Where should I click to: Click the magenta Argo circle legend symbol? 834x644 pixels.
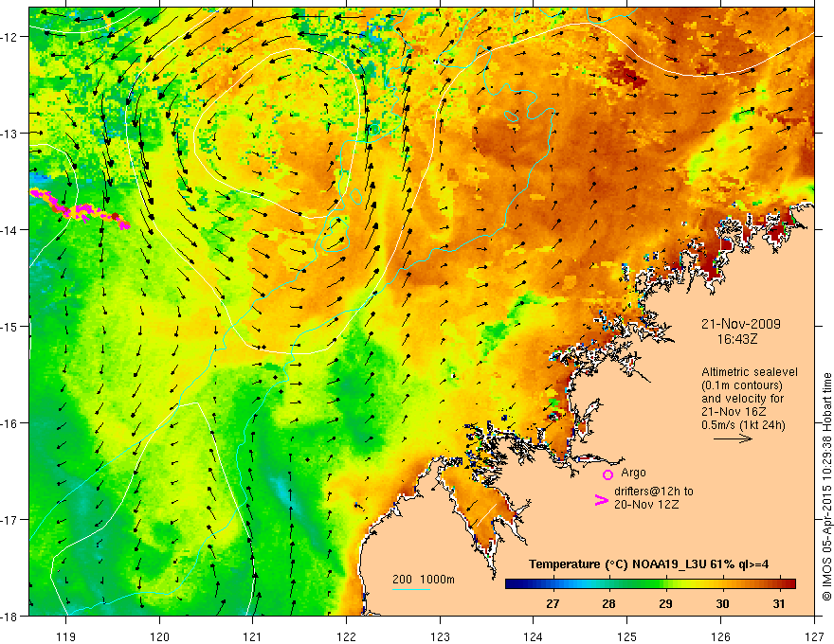[607, 474]
